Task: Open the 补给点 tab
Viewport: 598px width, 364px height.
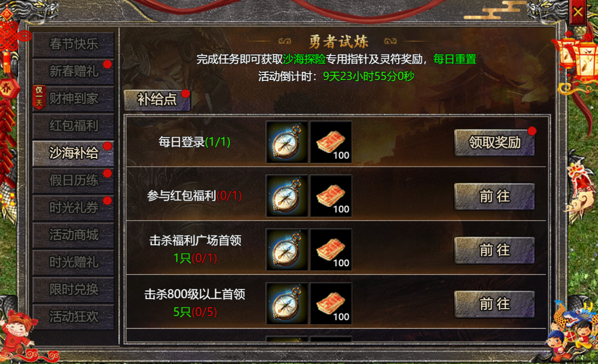Action: (x=157, y=100)
